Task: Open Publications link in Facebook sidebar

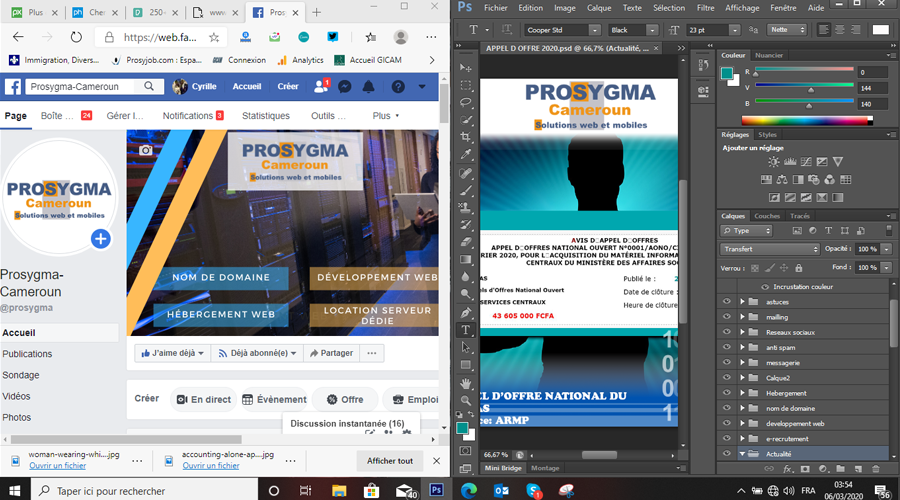Action: click(27, 354)
